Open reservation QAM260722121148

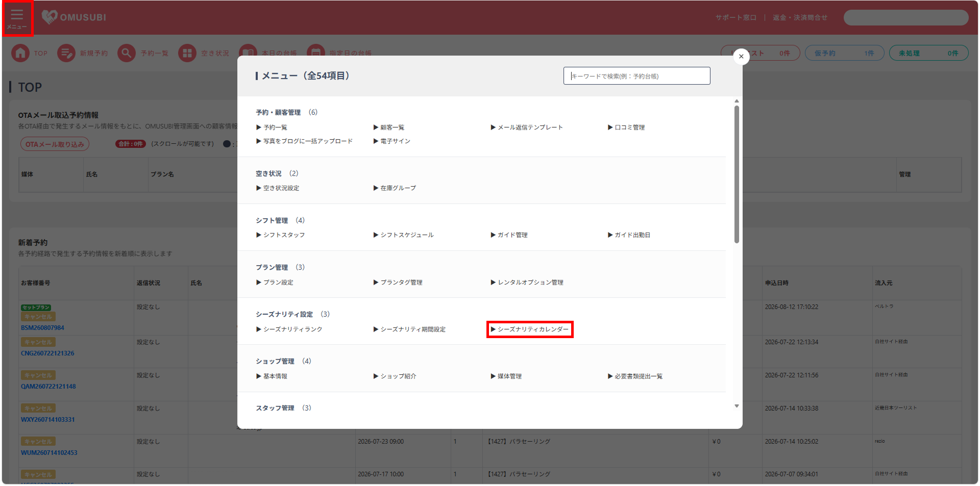[x=48, y=387]
